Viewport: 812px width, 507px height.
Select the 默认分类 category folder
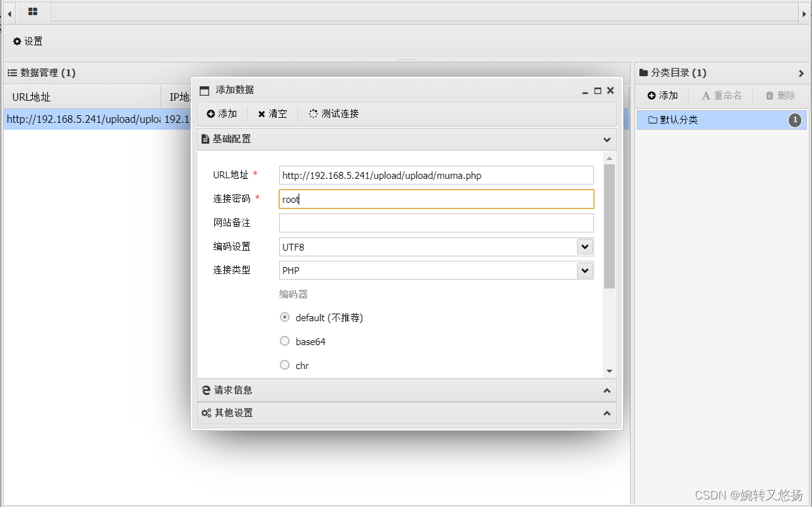click(721, 120)
